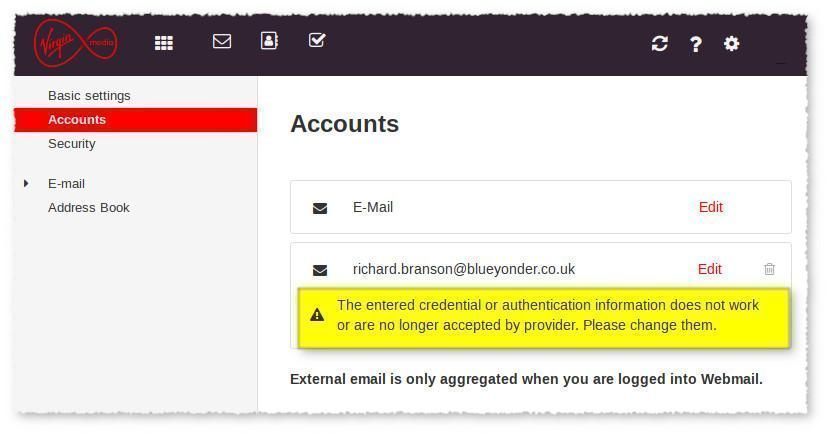
Task: Open the app launcher grid
Action: tap(164, 43)
